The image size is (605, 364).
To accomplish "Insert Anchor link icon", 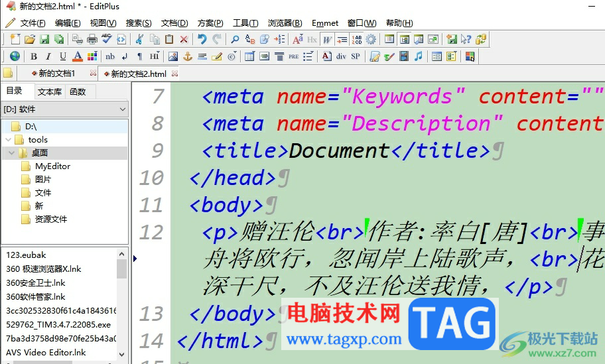I will tap(188, 56).
